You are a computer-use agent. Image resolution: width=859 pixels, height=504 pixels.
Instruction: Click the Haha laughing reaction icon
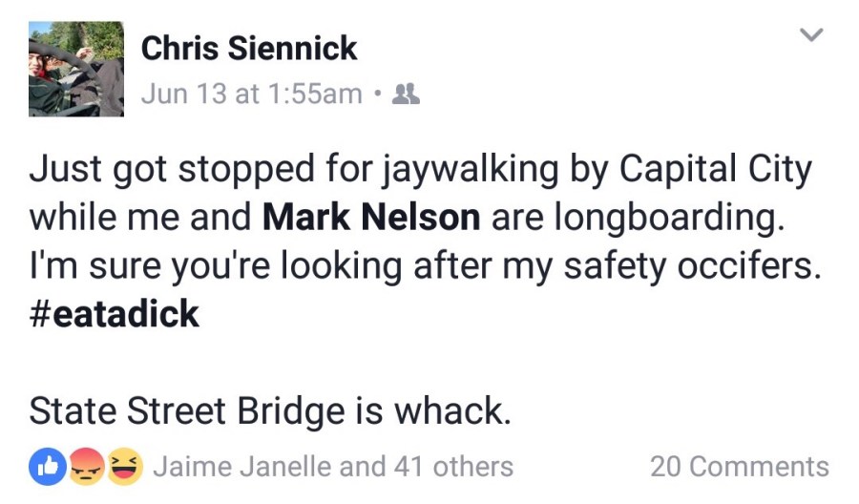124,466
